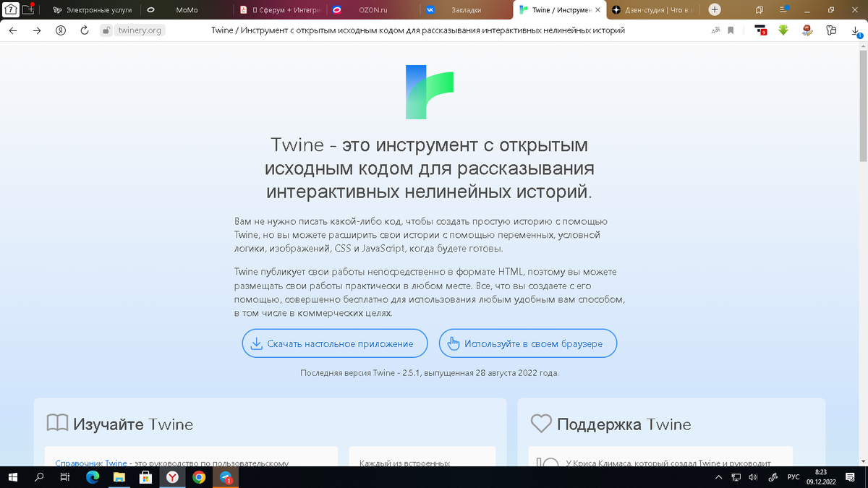Click Используйте в своем браузере button

pos(528,343)
